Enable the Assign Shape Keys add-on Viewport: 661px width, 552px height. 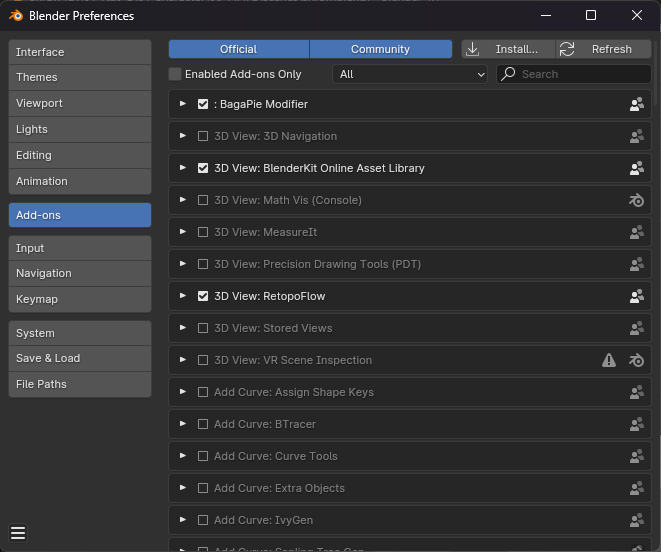[x=203, y=392]
